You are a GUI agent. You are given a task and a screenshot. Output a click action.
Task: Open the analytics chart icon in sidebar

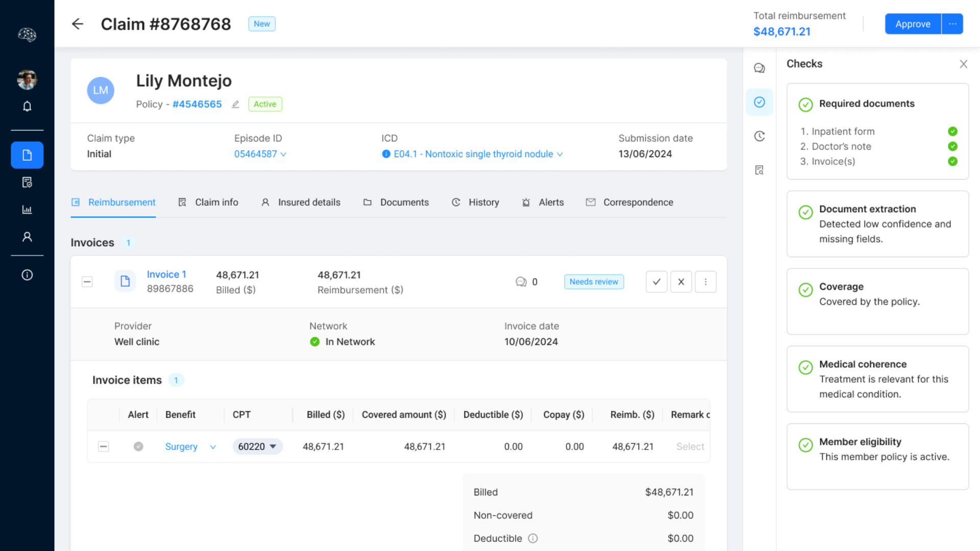pyautogui.click(x=27, y=210)
